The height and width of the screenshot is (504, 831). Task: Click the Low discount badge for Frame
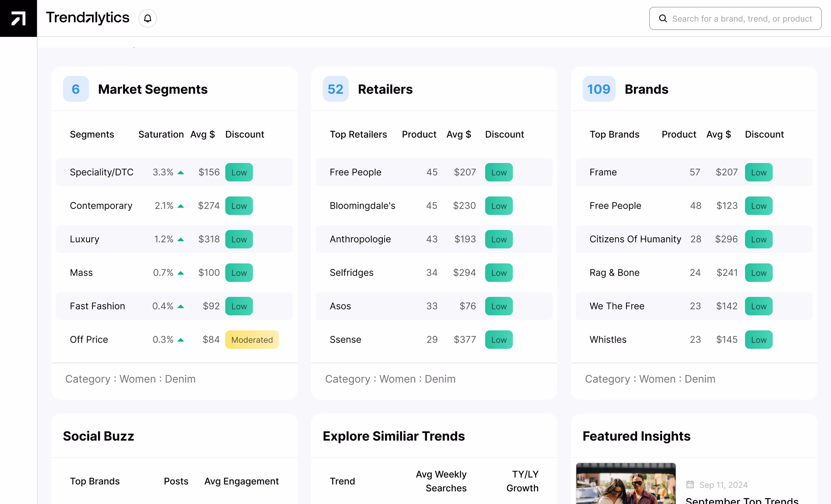pyautogui.click(x=758, y=172)
